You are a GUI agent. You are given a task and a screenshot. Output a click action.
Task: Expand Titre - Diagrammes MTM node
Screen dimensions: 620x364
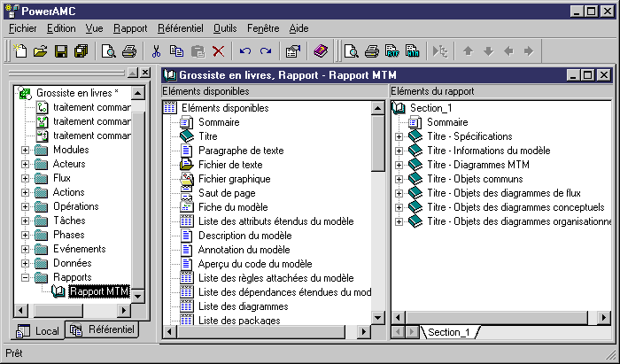click(x=399, y=165)
